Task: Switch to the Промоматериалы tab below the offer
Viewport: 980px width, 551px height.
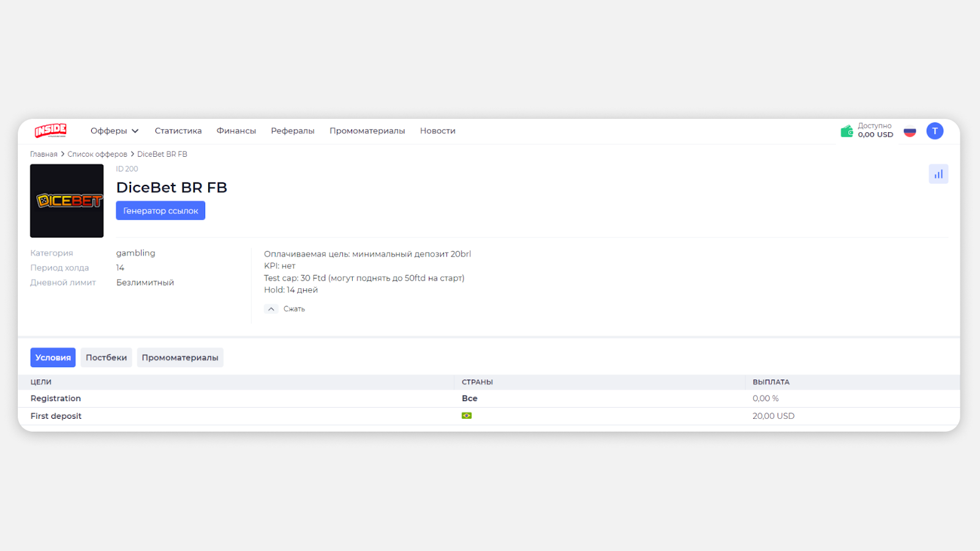Action: [x=180, y=358]
